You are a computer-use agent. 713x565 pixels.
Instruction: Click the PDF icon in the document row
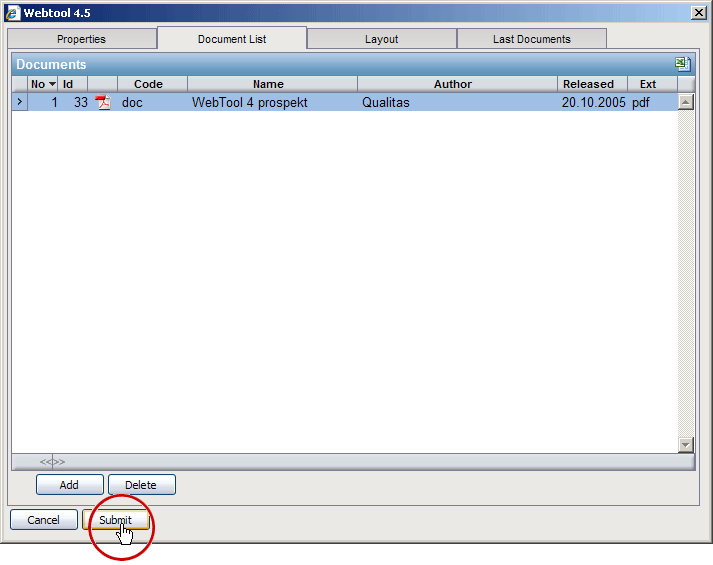pos(102,102)
